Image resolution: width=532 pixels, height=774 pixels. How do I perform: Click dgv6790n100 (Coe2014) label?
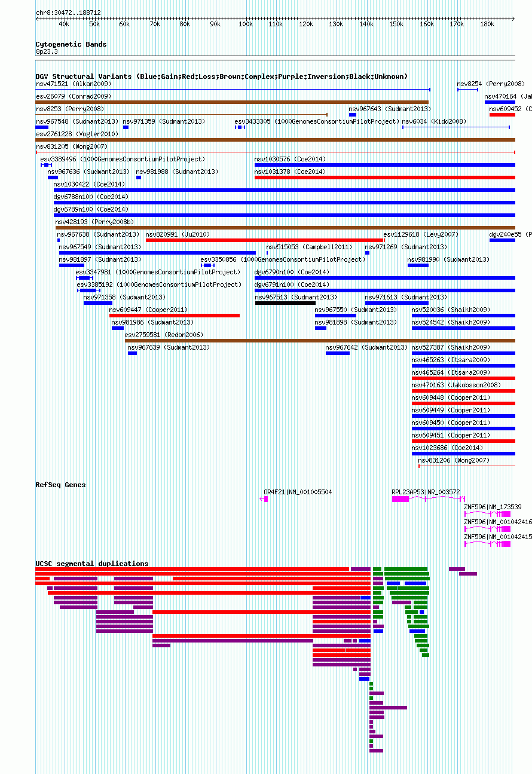292,273
